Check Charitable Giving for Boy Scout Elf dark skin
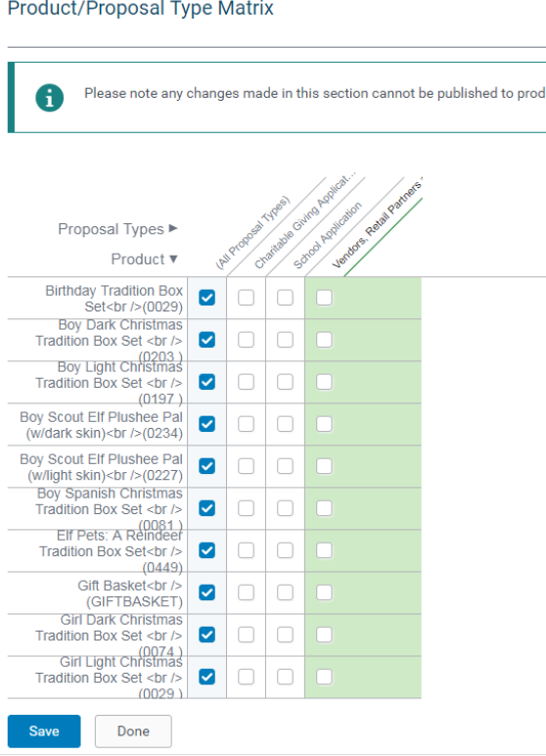This screenshot has height=756, width=546. click(246, 424)
